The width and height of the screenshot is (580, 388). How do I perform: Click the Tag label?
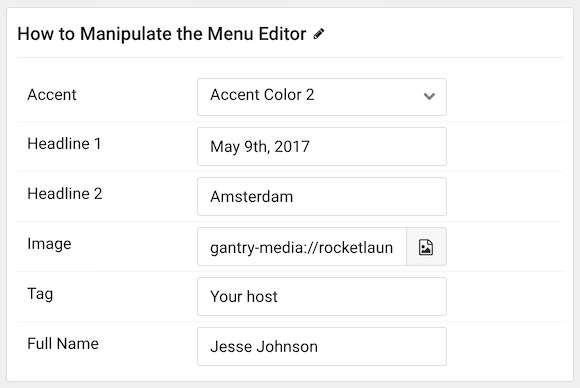click(40, 294)
